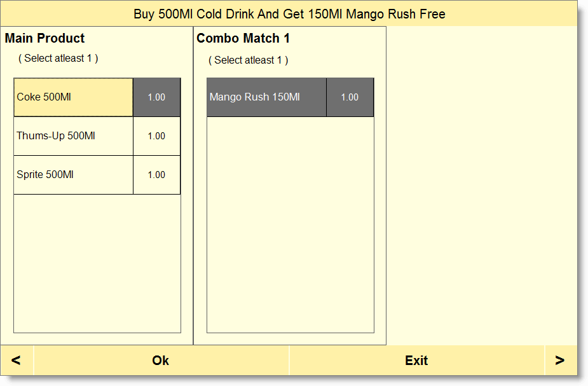Screen dimensions: 588x386
Task: Select the Sprite 500Ml product
Action: click(x=74, y=175)
